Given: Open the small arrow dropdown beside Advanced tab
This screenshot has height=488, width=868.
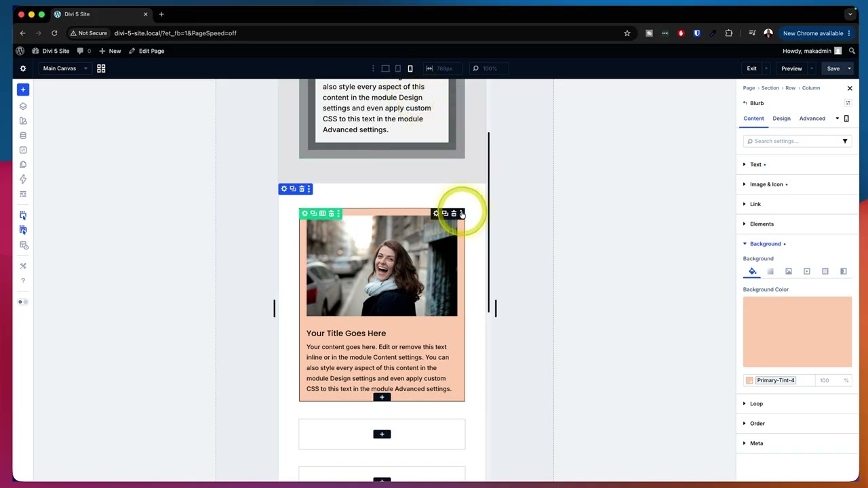Looking at the screenshot, I should [x=837, y=119].
